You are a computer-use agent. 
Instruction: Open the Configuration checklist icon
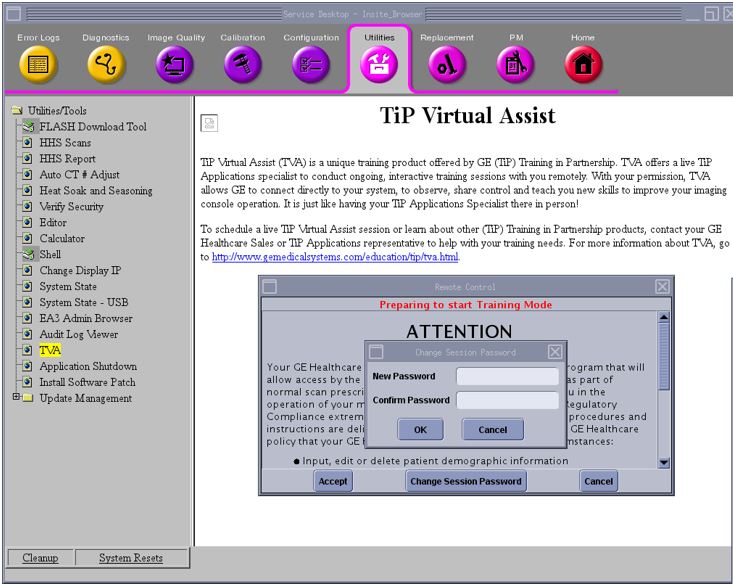pyautogui.click(x=311, y=66)
